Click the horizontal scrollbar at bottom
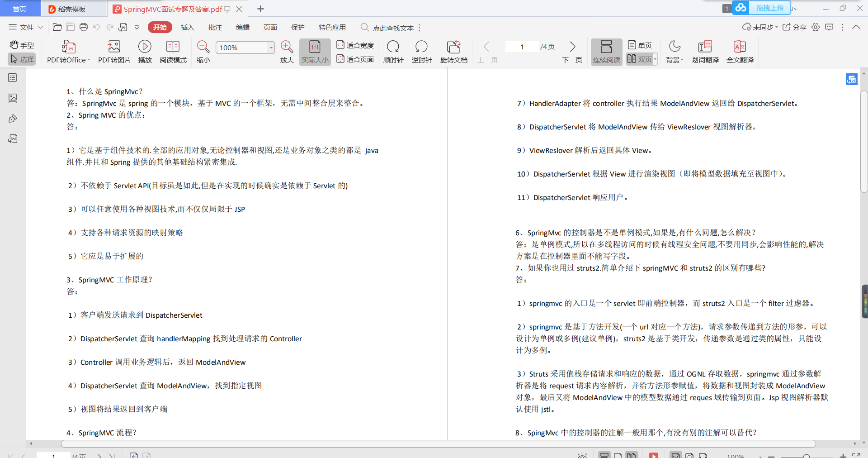The width and height of the screenshot is (868, 458). [439, 444]
